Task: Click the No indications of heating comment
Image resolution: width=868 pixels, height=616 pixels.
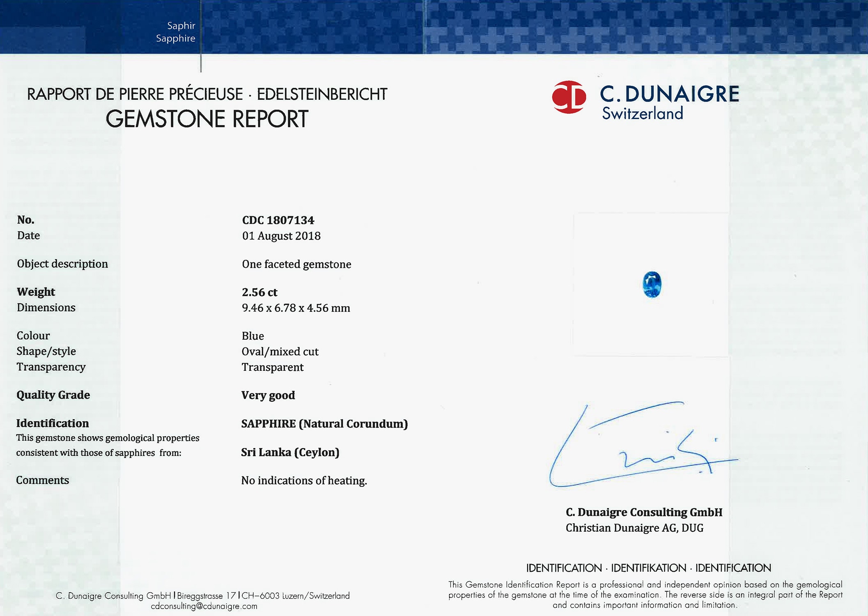Action: [x=304, y=480]
